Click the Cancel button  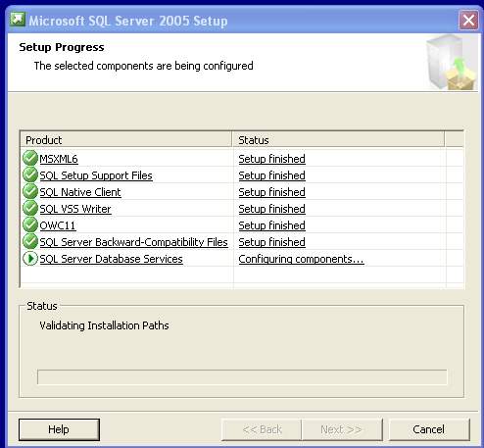tap(429, 429)
